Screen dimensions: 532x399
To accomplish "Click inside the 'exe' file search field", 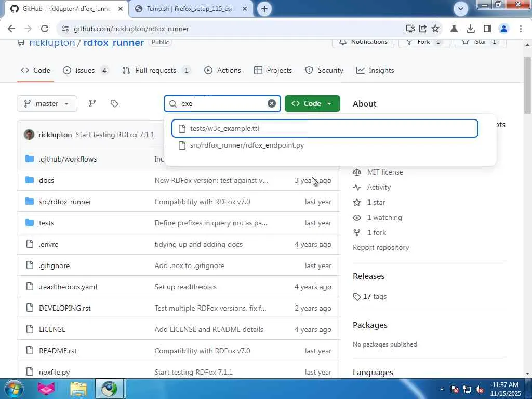I will pos(222,103).
